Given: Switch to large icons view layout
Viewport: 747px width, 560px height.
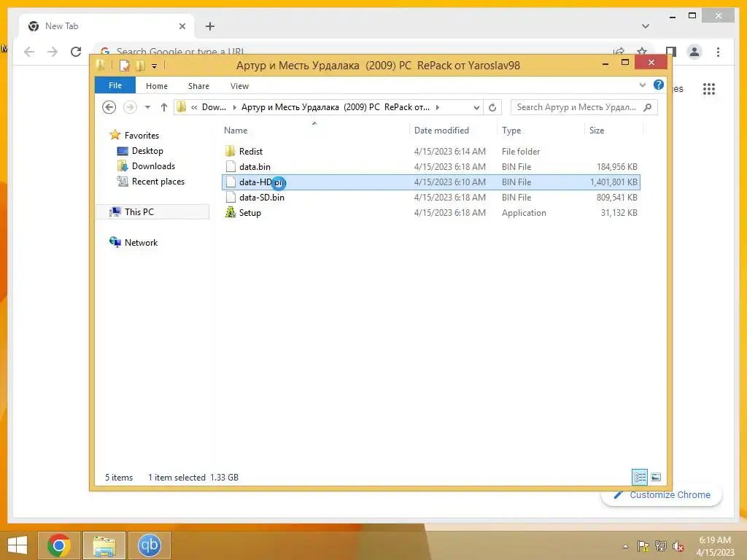Looking at the screenshot, I should (656, 477).
